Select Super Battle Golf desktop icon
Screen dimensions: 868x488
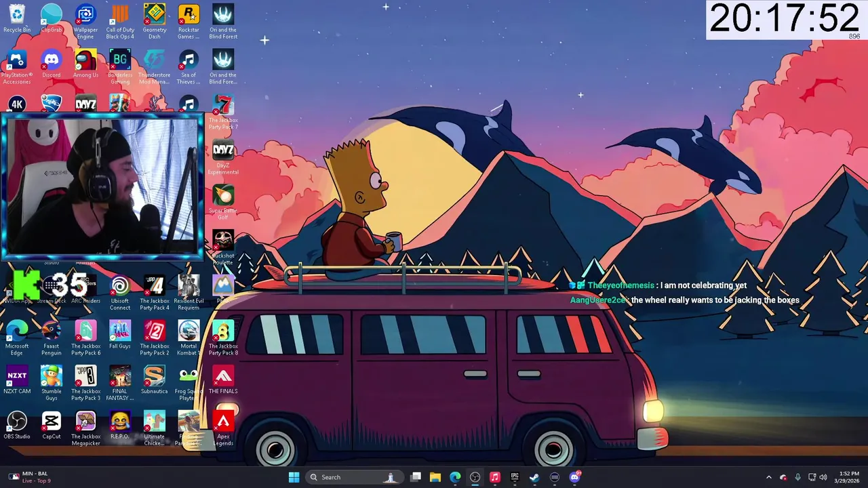(223, 203)
